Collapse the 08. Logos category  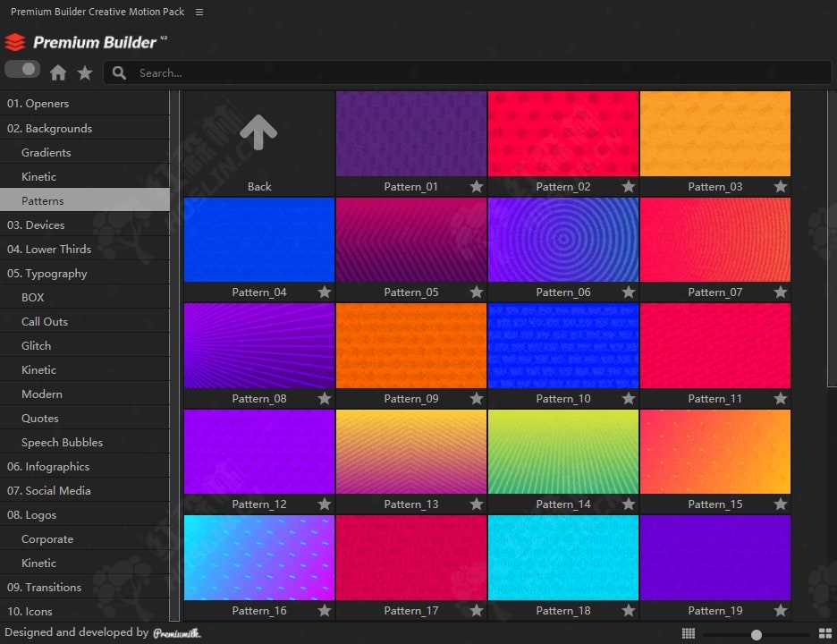click(x=85, y=515)
